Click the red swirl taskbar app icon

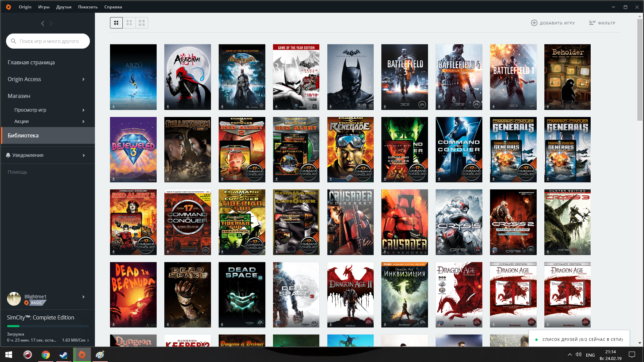click(28, 355)
